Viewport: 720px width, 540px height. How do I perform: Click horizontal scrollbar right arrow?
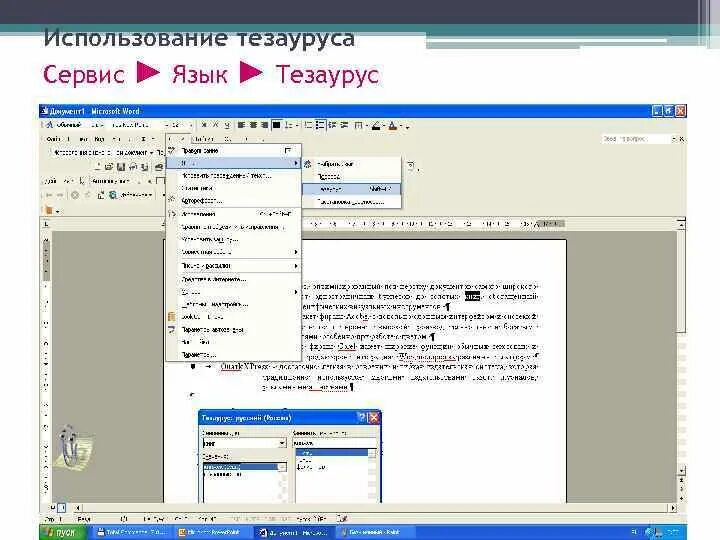pyautogui.click(x=673, y=508)
